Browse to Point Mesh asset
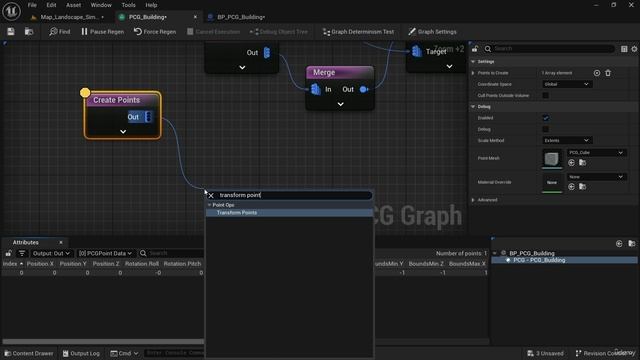 582,162
